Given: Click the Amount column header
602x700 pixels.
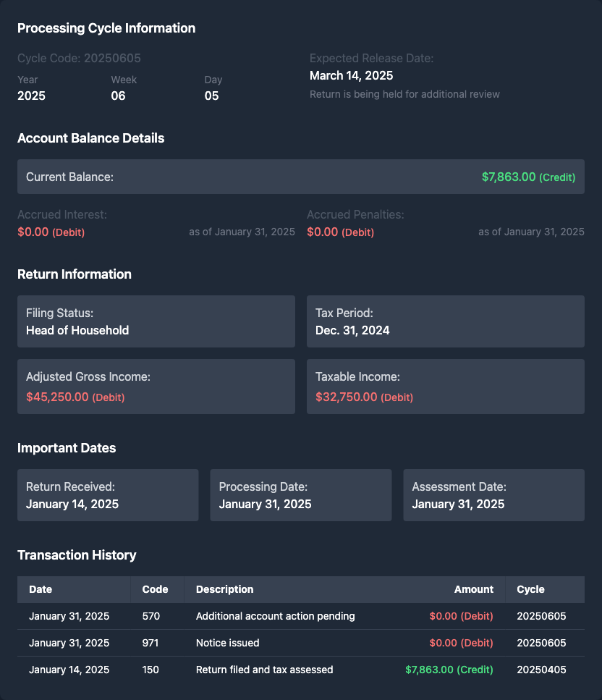Looking at the screenshot, I should (x=473, y=589).
